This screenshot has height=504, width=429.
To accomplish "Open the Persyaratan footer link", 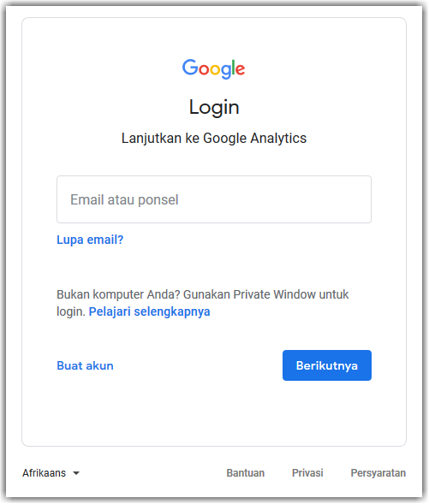I will (378, 473).
